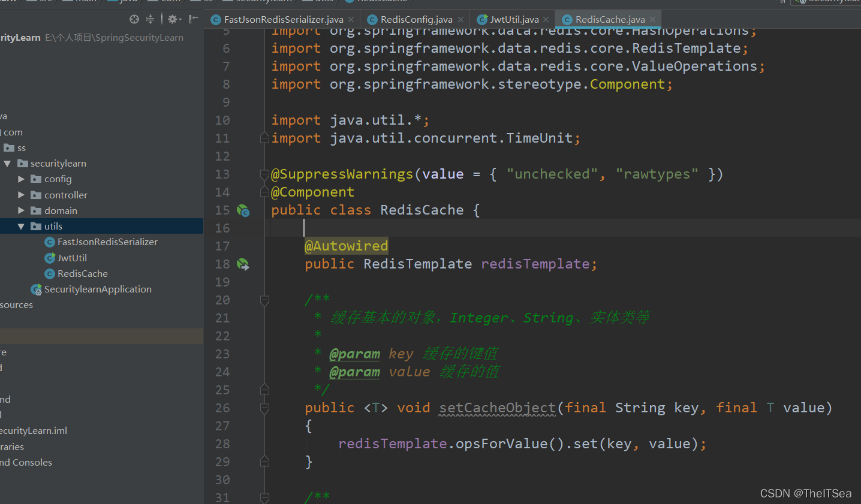This screenshot has width=861, height=504.
Task: Close the RedisConfig.java tab
Action: (460, 20)
